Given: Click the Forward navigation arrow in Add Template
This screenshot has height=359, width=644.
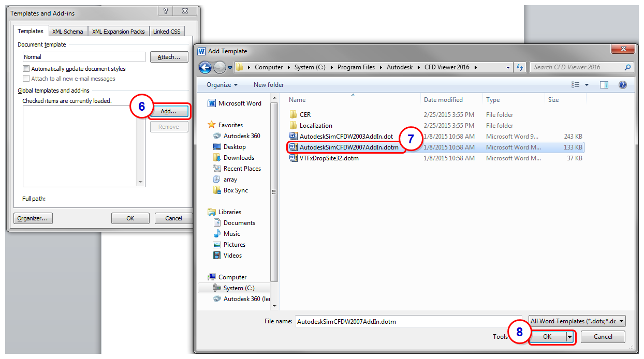Looking at the screenshot, I should [x=219, y=67].
